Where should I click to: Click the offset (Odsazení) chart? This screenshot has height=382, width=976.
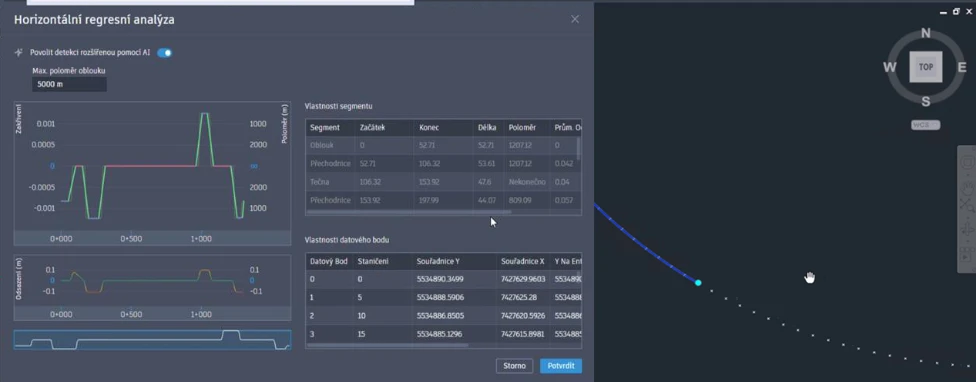pyautogui.click(x=152, y=288)
